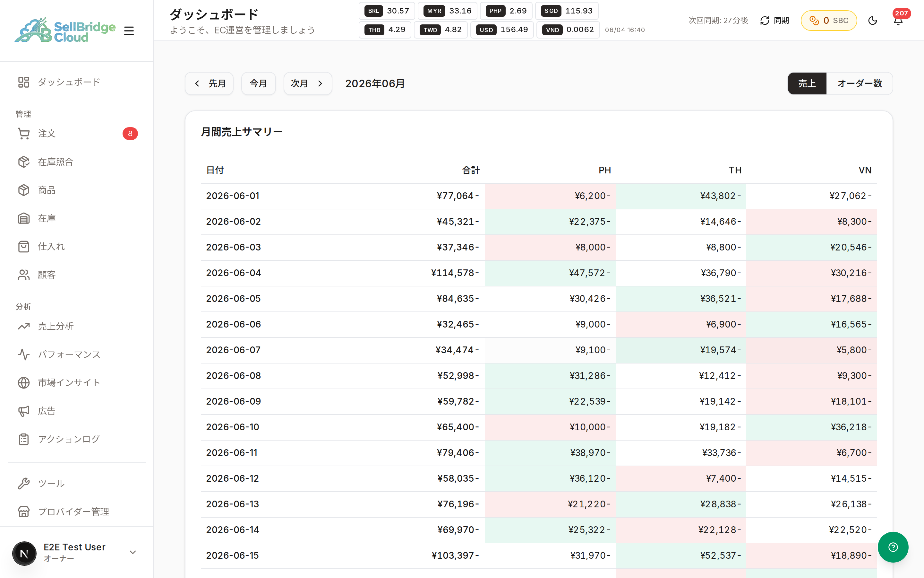
Task: Click date cell 2026-06-04
Action: point(234,273)
